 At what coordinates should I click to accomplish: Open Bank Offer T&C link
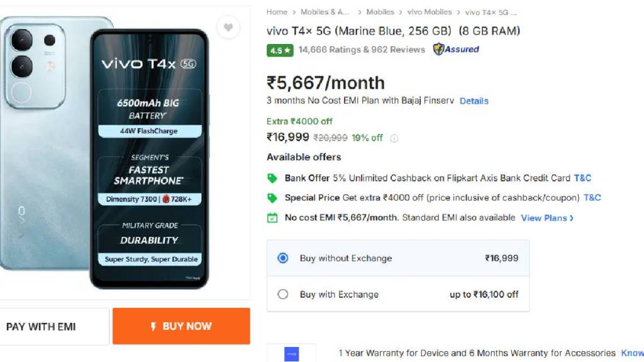(x=582, y=178)
